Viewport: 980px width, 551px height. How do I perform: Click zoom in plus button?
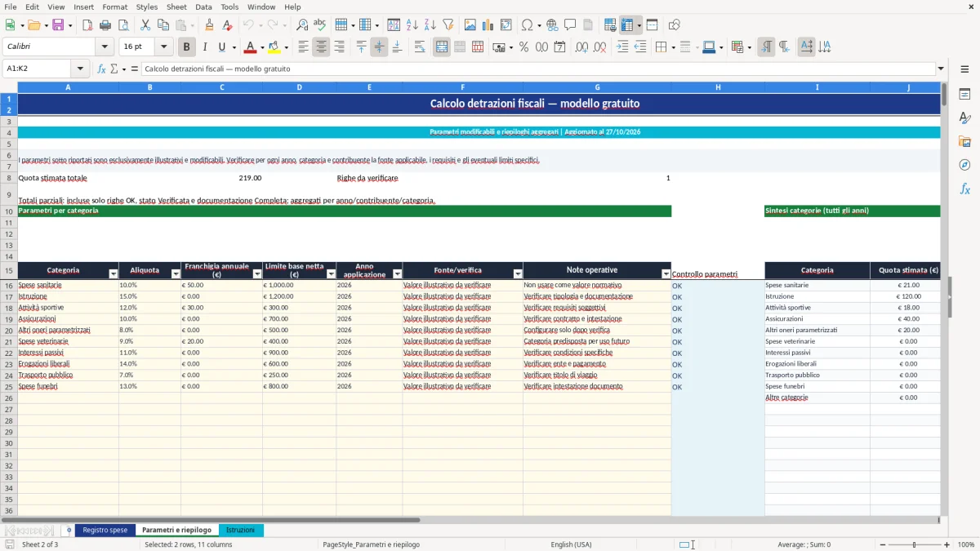point(947,544)
